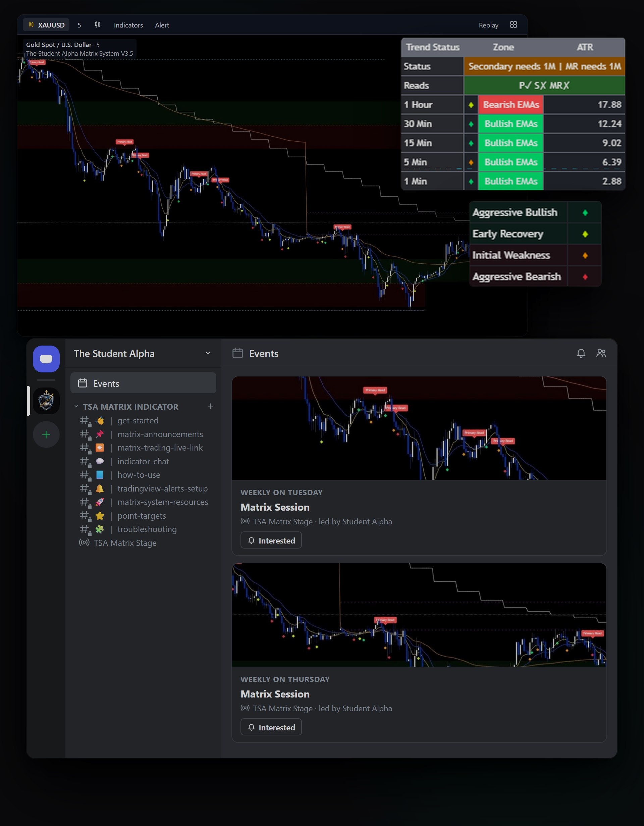Viewport: 644px width, 826px height.
Task: Click ATR value 2.88
Action: coord(611,181)
